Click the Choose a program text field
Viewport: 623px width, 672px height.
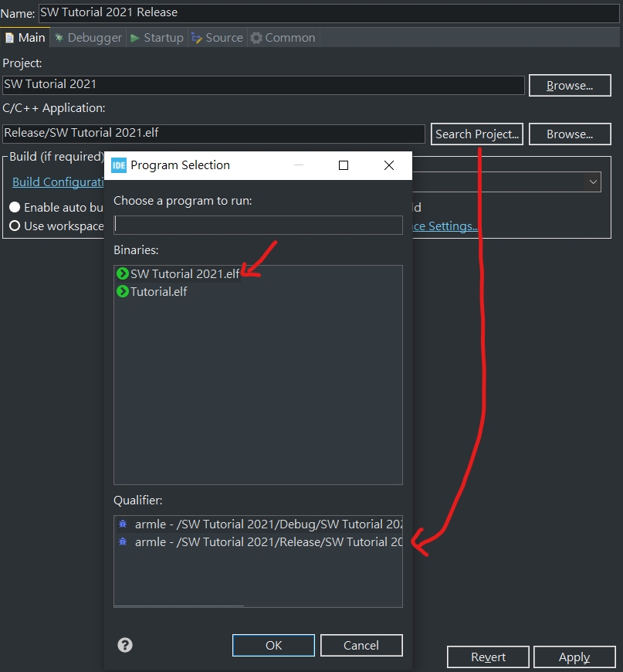click(258, 225)
